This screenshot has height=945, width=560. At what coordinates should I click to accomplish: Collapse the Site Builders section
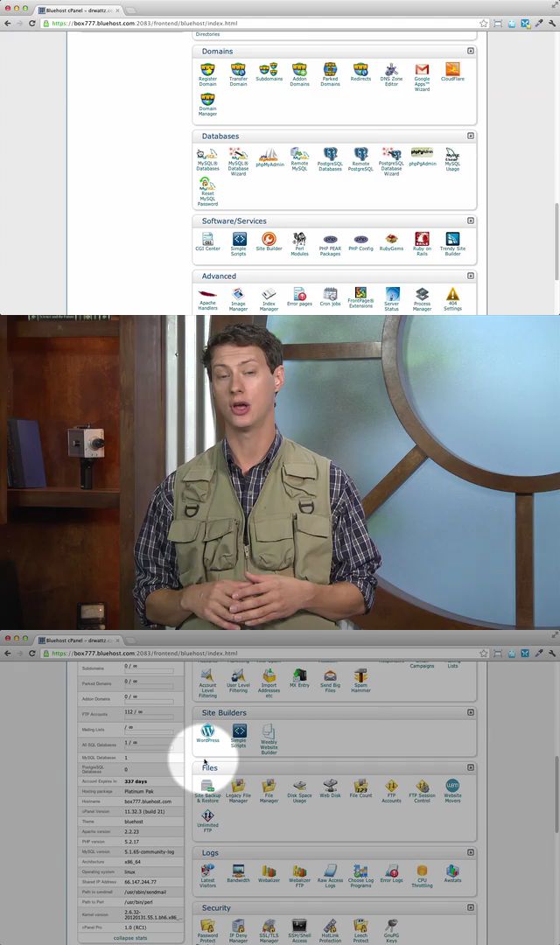(471, 712)
